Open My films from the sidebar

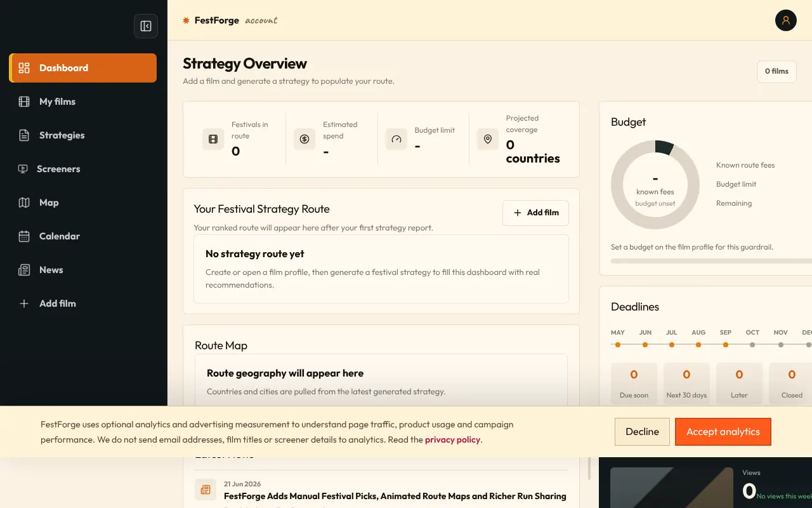pos(82,102)
